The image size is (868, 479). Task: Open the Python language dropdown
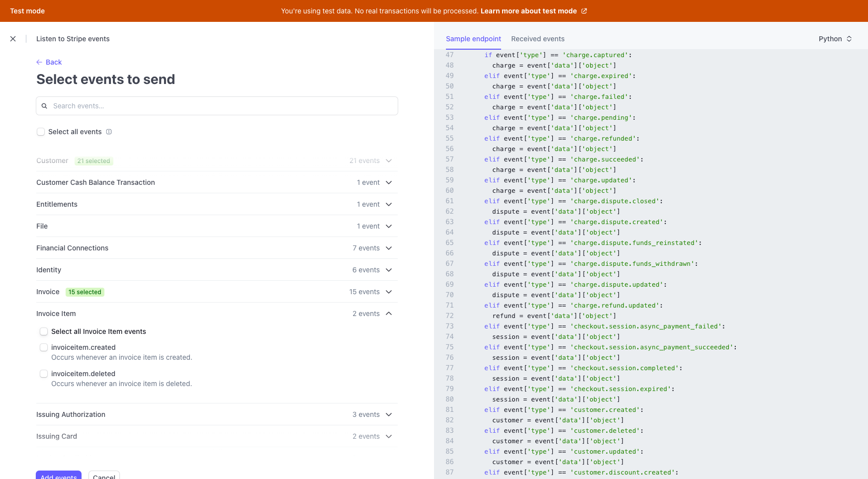pyautogui.click(x=835, y=39)
